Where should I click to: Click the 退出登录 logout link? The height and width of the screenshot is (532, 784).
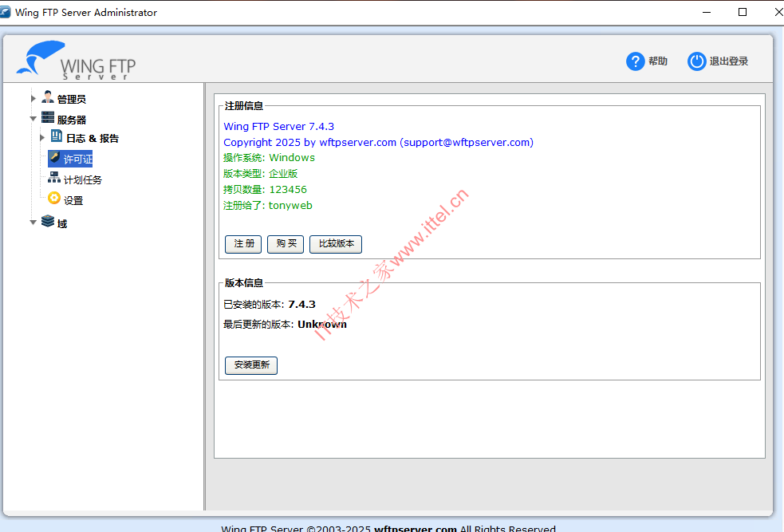pos(728,61)
